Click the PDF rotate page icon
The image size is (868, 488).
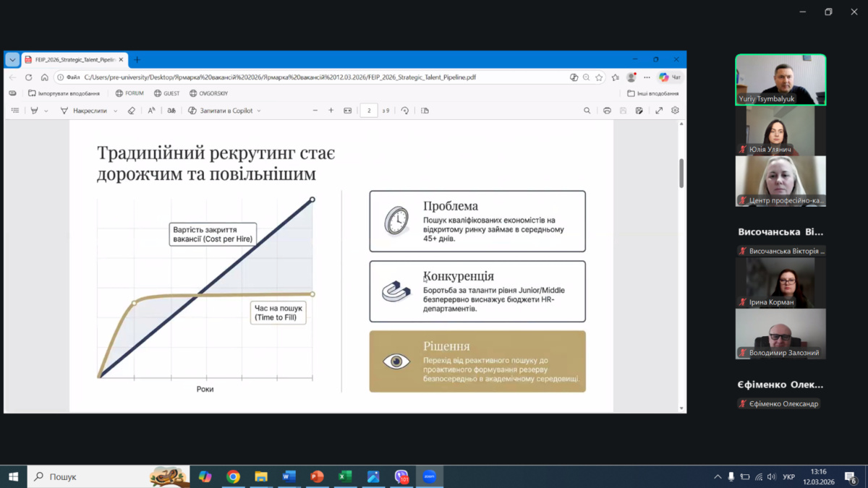click(404, 111)
